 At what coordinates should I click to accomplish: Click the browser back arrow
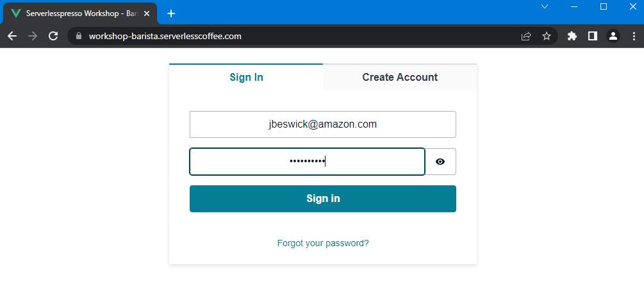12,36
